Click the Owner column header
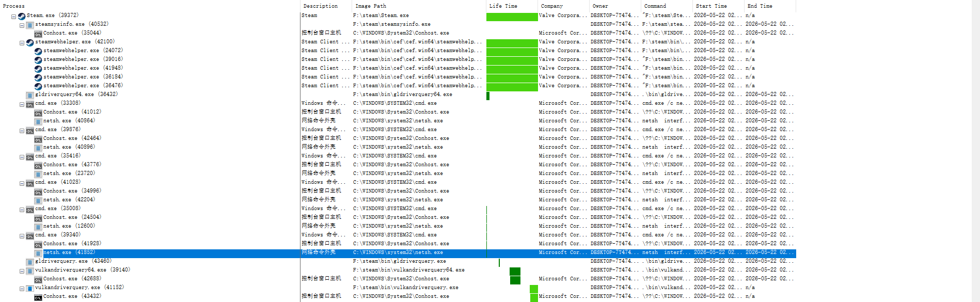The width and height of the screenshot is (980, 302). tap(615, 6)
